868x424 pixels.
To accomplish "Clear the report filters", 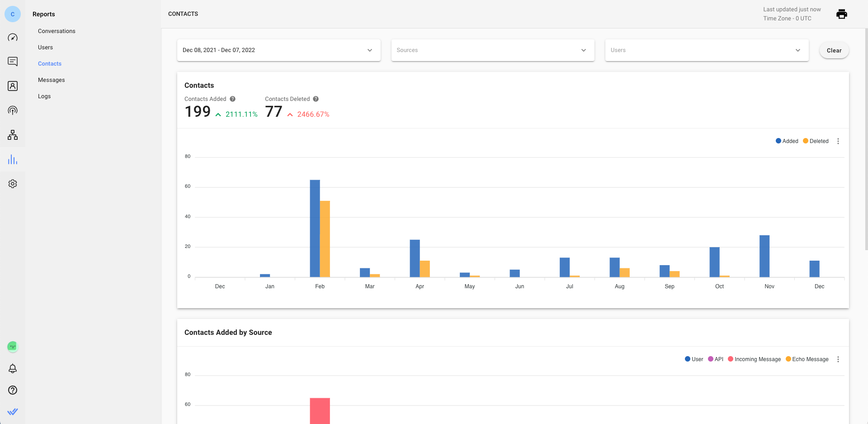I will pyautogui.click(x=834, y=50).
